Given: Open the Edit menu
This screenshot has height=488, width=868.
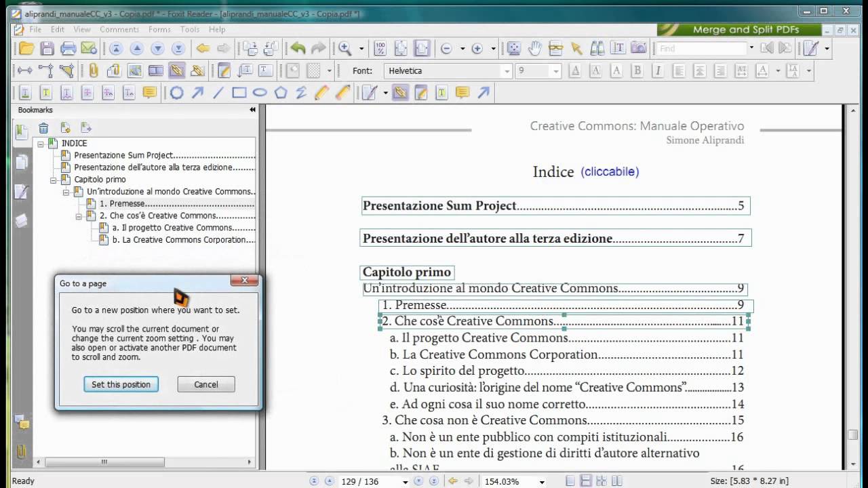Looking at the screenshot, I should [x=58, y=30].
